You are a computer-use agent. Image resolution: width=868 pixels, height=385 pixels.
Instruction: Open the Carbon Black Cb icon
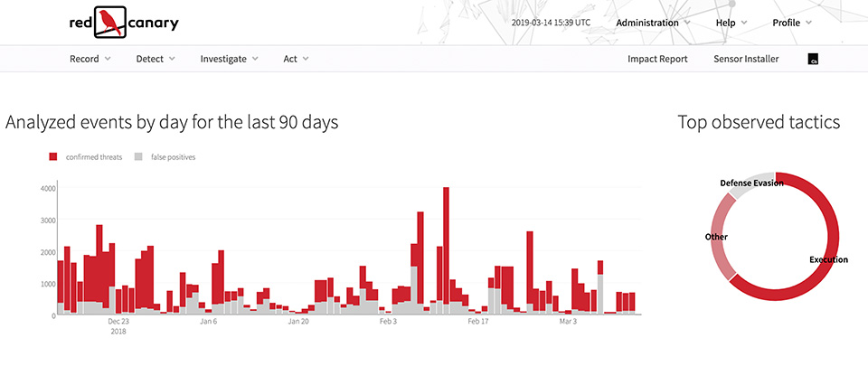(x=813, y=60)
